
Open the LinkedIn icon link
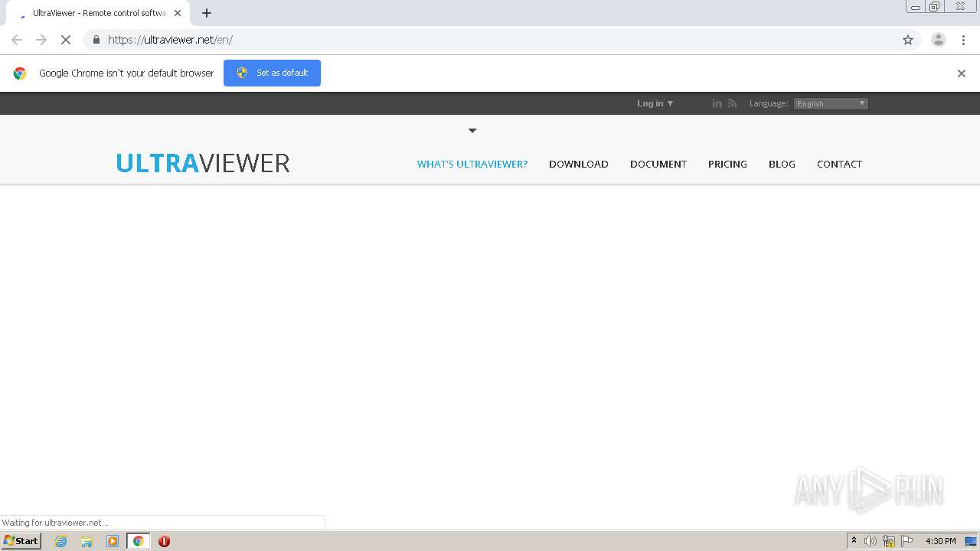(x=717, y=103)
